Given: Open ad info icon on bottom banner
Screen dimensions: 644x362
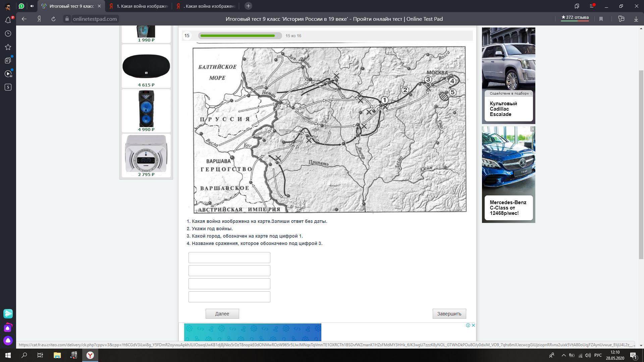Looking at the screenshot, I should [x=468, y=325].
